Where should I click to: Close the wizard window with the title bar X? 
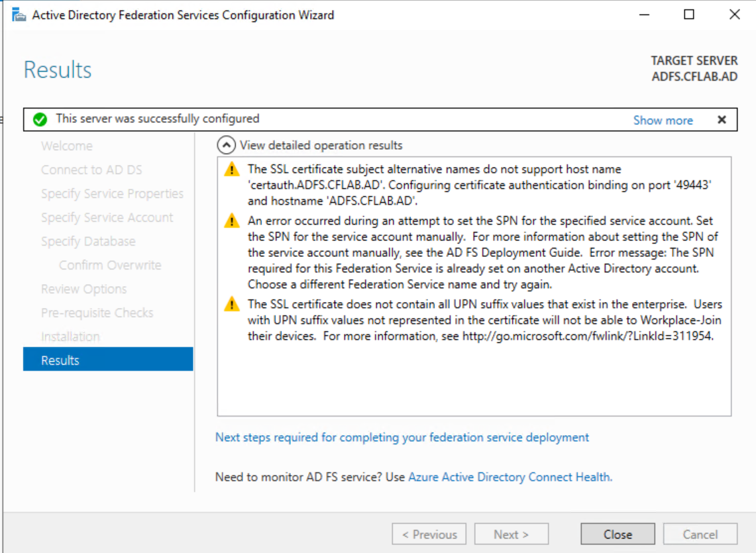tap(734, 15)
